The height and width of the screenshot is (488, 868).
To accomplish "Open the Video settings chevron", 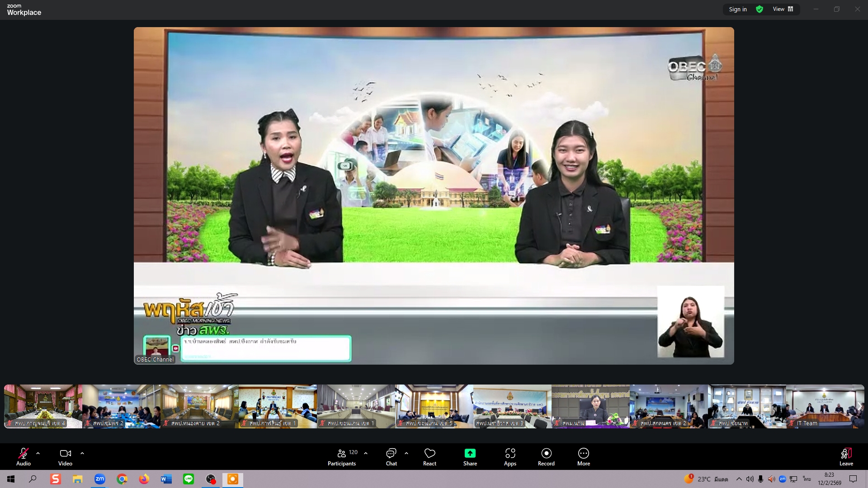I will coord(82,453).
